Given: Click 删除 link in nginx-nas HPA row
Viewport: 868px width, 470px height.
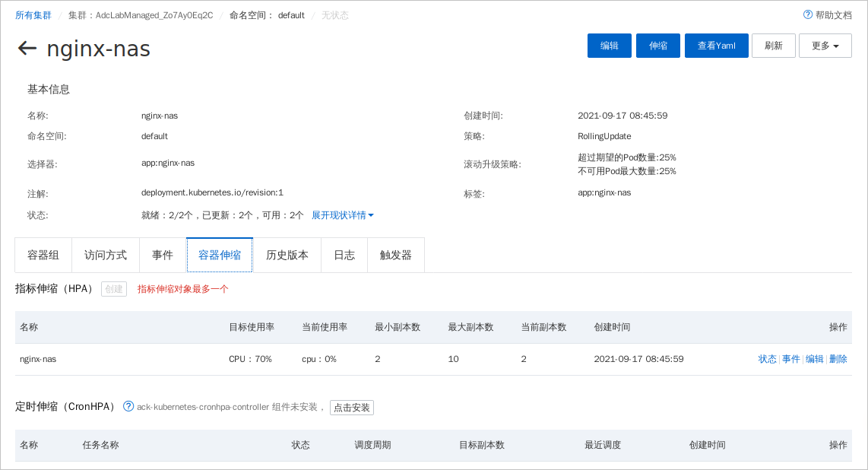Looking at the screenshot, I should [838, 359].
